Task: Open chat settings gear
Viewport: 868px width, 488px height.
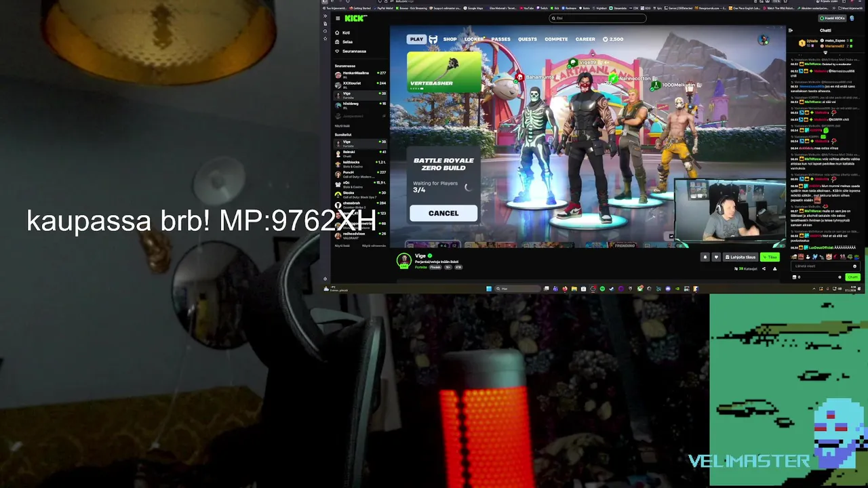Action: click(840, 277)
